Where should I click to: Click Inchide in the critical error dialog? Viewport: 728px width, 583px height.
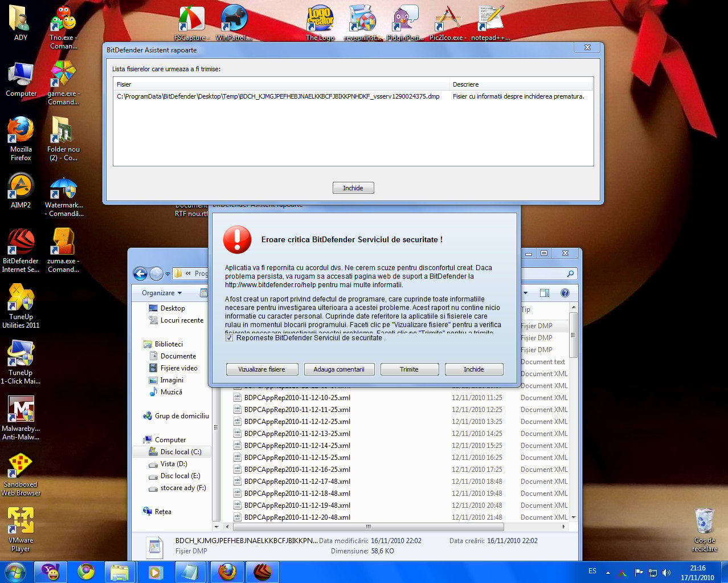pyautogui.click(x=473, y=369)
